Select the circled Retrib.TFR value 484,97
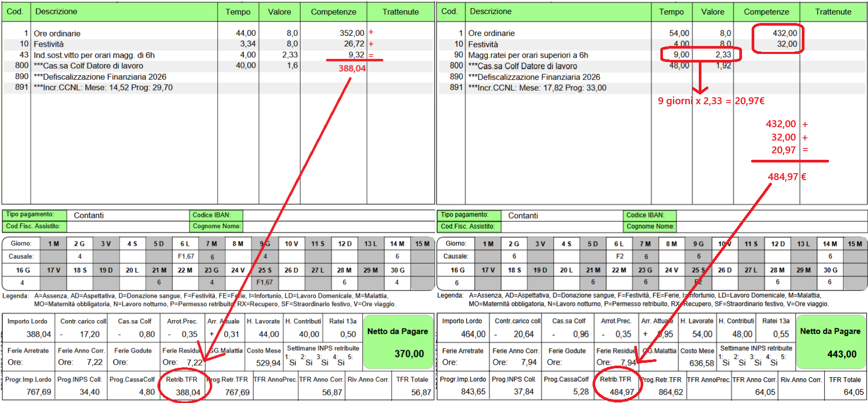 pyautogui.click(x=621, y=392)
